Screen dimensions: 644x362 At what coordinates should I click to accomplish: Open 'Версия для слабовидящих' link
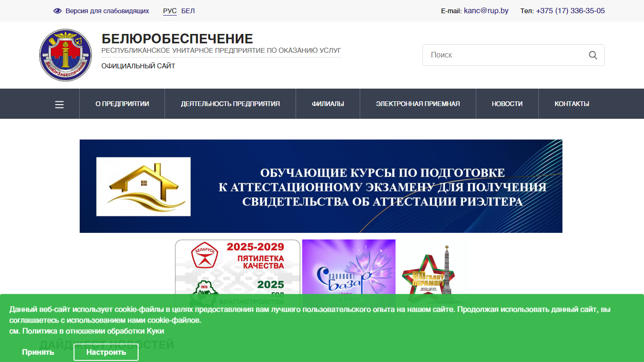[x=107, y=11]
